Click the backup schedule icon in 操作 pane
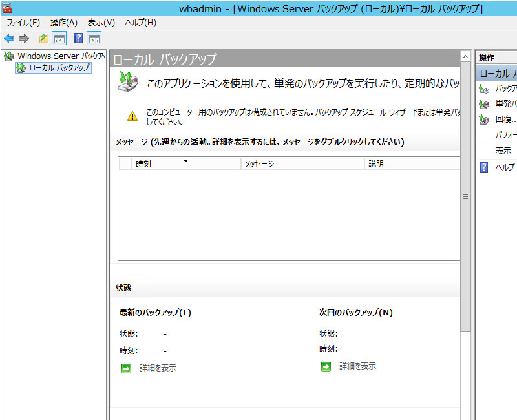 [483, 89]
